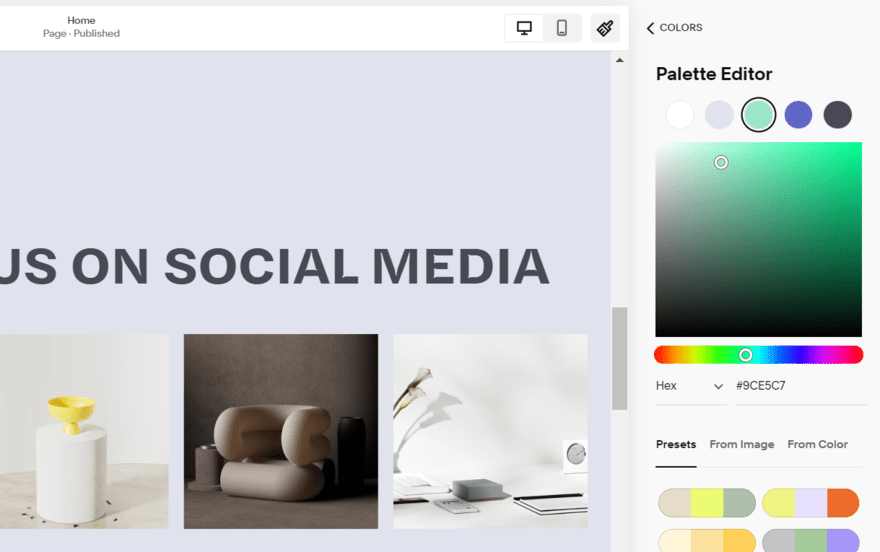
Task: Select the blue-violet palette color
Action: coord(798,115)
